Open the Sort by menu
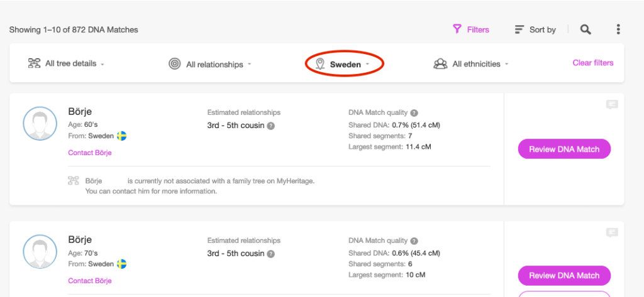644x297 pixels. 535,30
